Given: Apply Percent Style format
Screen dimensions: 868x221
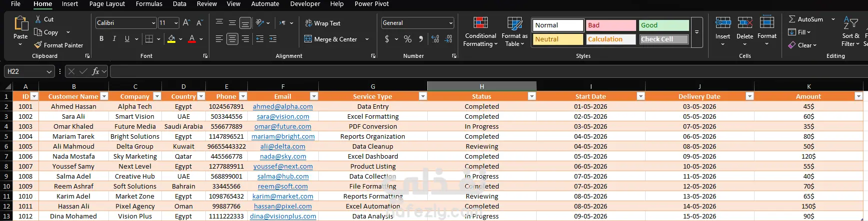Looking at the screenshot, I should click(408, 38).
